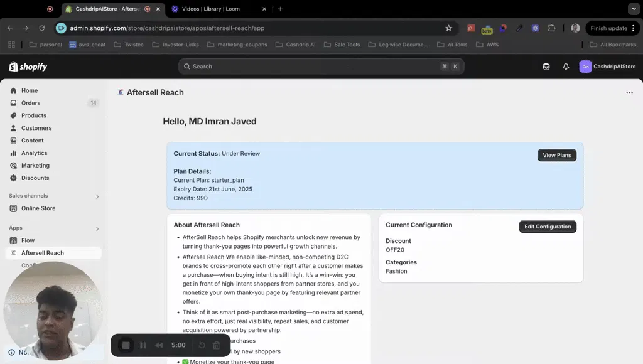
Task: Click the View Plans button
Action: pos(556,155)
